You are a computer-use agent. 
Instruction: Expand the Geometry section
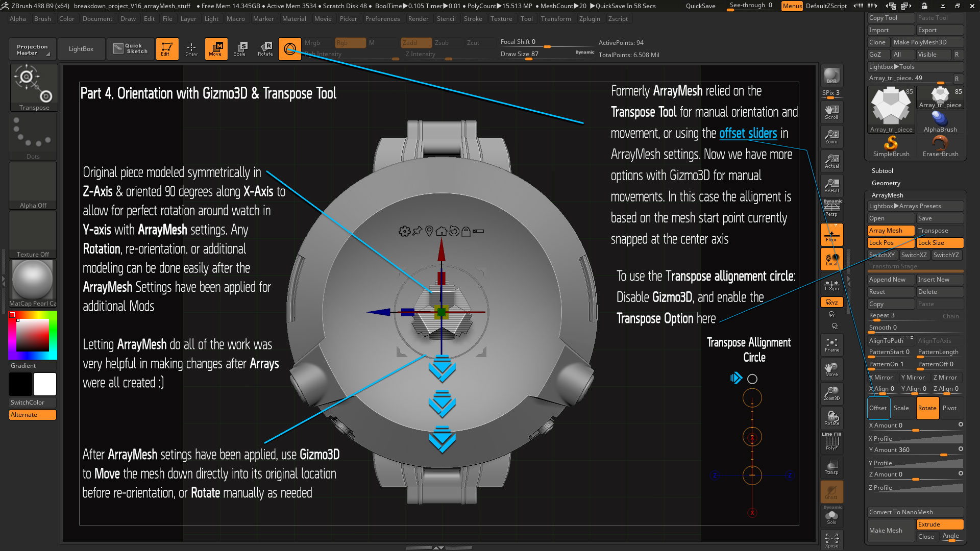tap(886, 183)
